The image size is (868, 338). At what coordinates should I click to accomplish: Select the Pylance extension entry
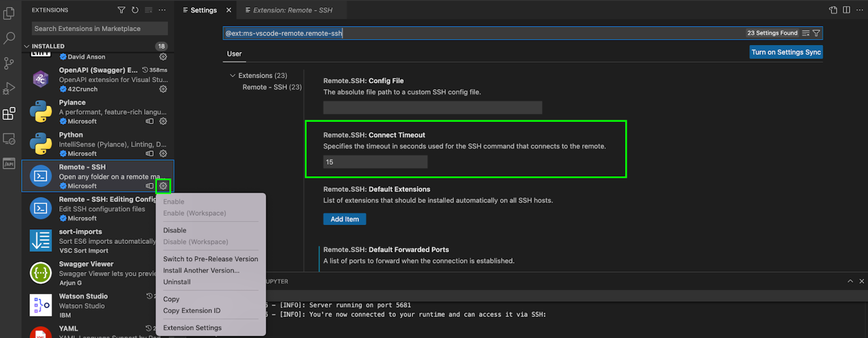point(98,112)
